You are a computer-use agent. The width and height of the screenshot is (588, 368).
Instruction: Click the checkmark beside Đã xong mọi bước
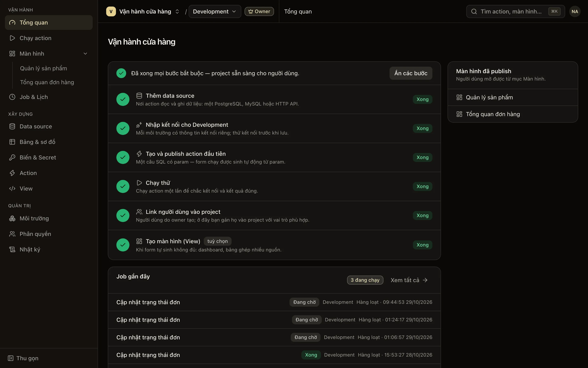121,73
